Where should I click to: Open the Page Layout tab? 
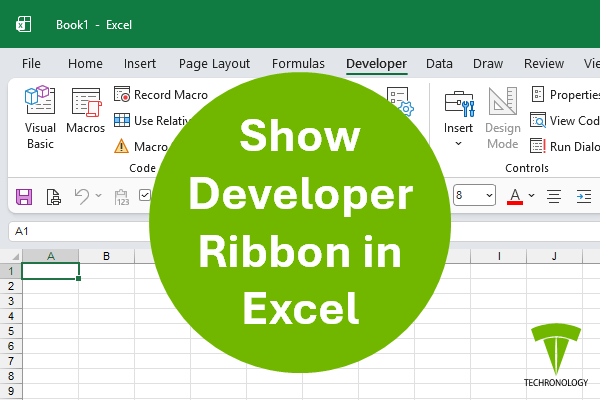point(214,64)
